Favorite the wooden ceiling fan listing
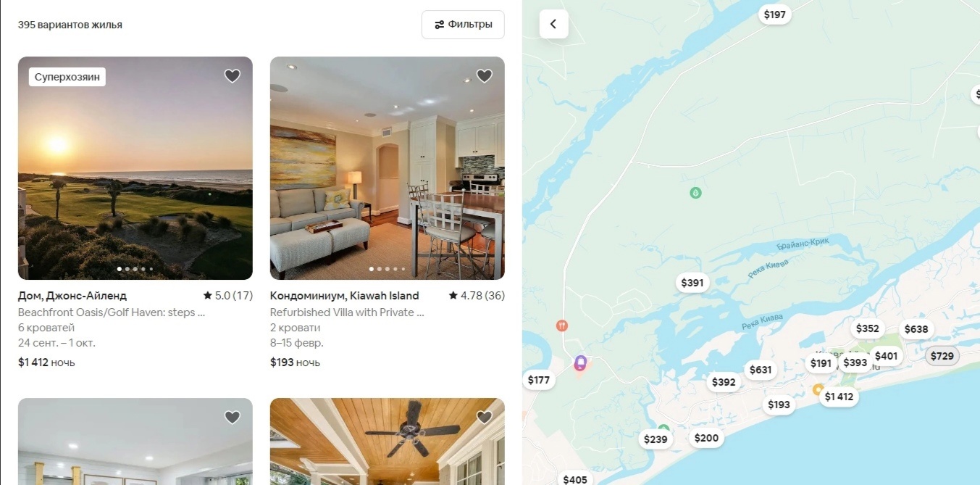The height and width of the screenshot is (485, 980). tap(484, 418)
